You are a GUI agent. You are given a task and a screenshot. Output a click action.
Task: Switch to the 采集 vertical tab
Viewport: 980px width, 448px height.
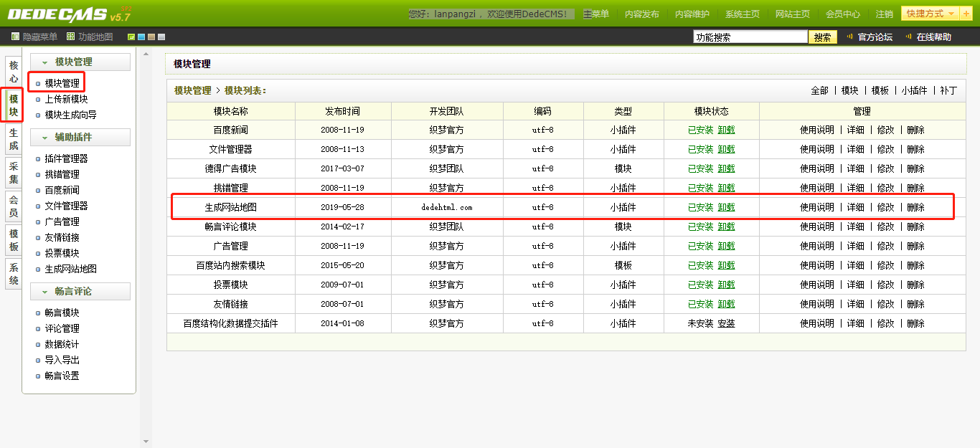tap(14, 173)
